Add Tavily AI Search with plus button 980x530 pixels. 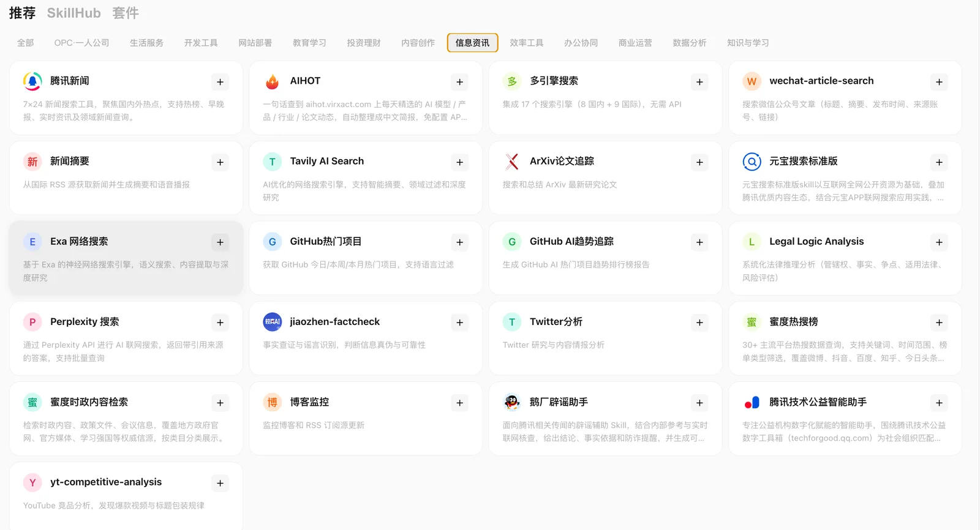[460, 162]
